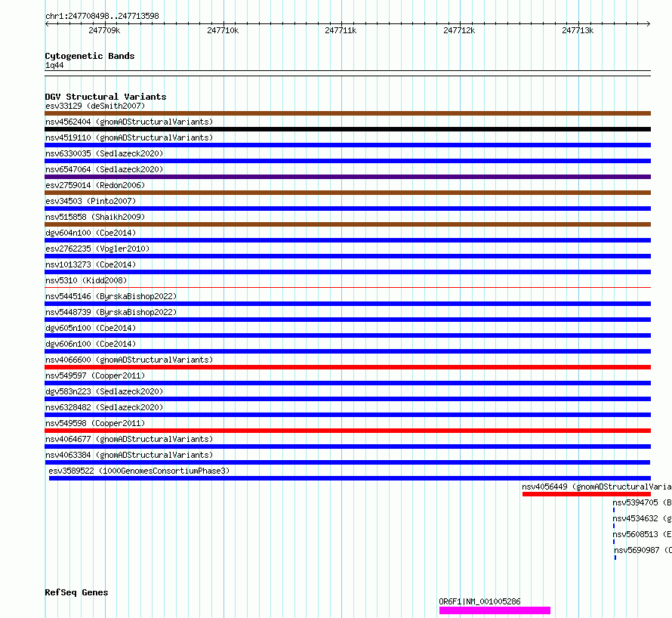Select the magenta OR6F1 gene bar
672x618 pixels.
(x=495, y=610)
